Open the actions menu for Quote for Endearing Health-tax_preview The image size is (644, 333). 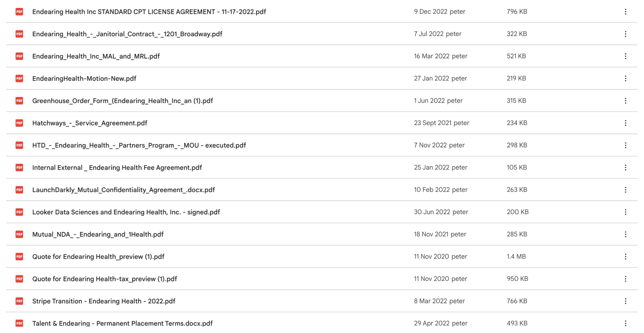pos(625,279)
